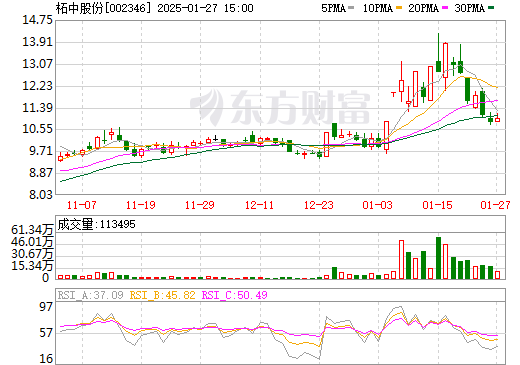Click the 16 RSI axis label
The width and height of the screenshot is (520, 365).
(46, 359)
